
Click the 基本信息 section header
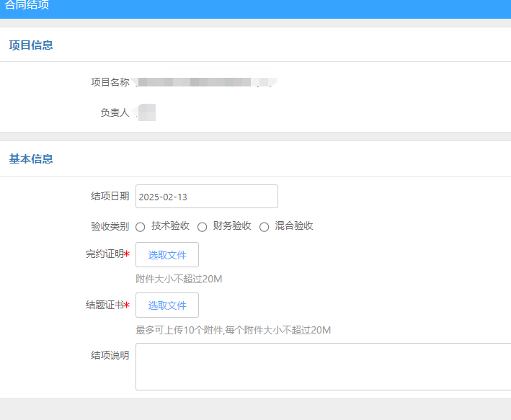coord(31,159)
